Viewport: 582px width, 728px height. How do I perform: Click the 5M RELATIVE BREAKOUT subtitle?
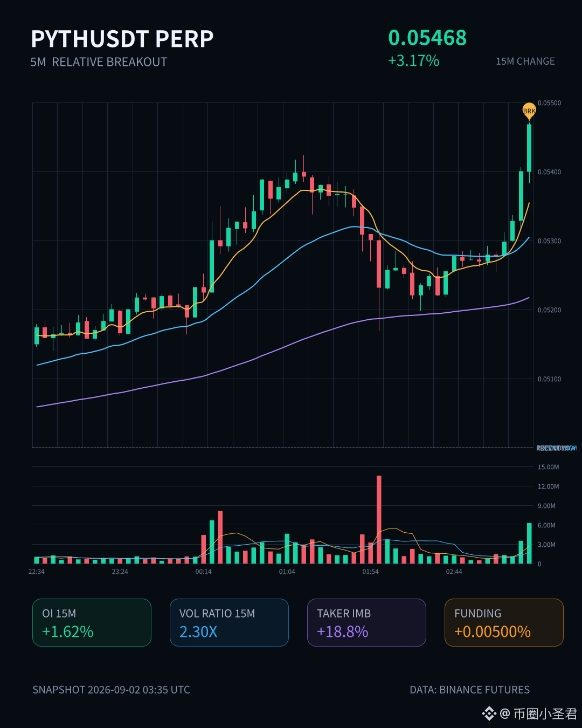tap(99, 62)
